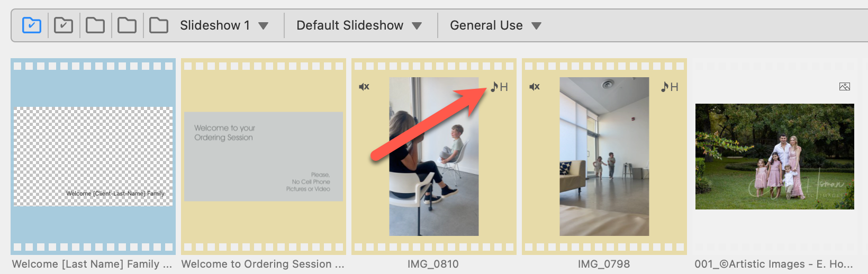Image resolution: width=868 pixels, height=274 pixels.
Task: Click the blue checked folder icon
Action: pyautogui.click(x=32, y=25)
